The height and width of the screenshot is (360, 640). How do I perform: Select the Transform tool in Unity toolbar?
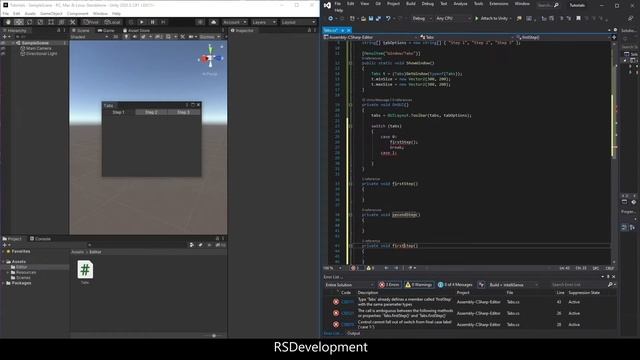click(x=61, y=22)
